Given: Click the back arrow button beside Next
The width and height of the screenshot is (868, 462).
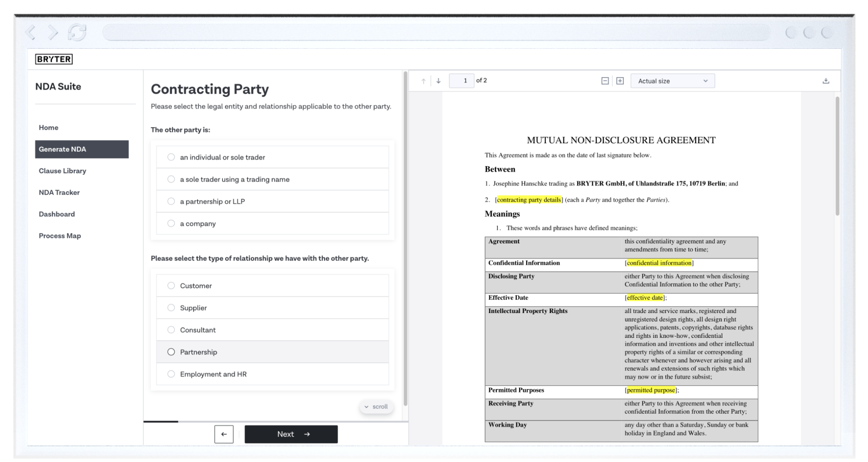Looking at the screenshot, I should pos(224,434).
